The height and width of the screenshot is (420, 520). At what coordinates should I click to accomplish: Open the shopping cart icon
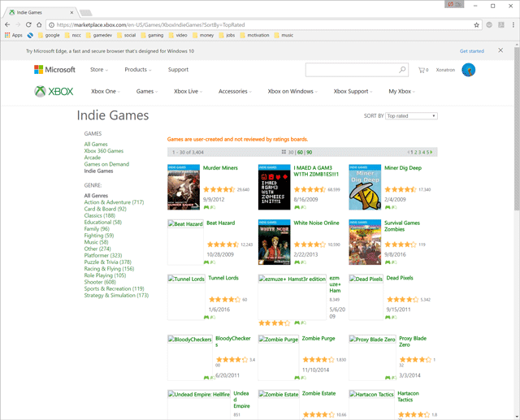pos(423,70)
